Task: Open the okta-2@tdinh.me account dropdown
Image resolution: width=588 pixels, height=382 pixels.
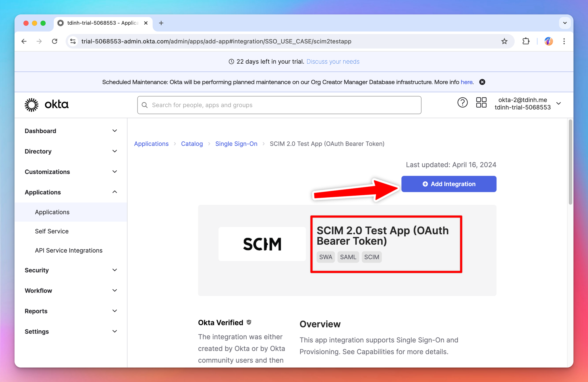Action: [x=528, y=104]
